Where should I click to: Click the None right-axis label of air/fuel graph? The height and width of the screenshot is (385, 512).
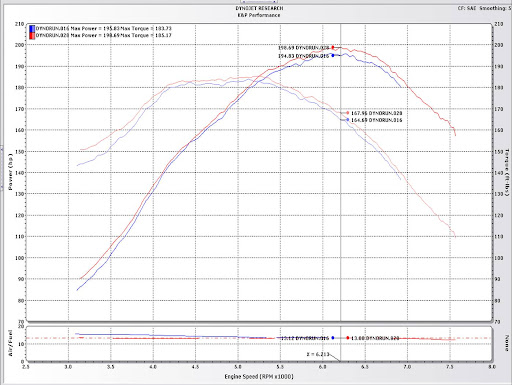507,343
